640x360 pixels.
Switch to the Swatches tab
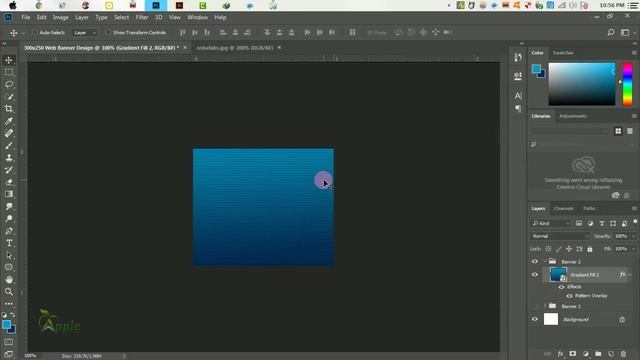pos(563,53)
